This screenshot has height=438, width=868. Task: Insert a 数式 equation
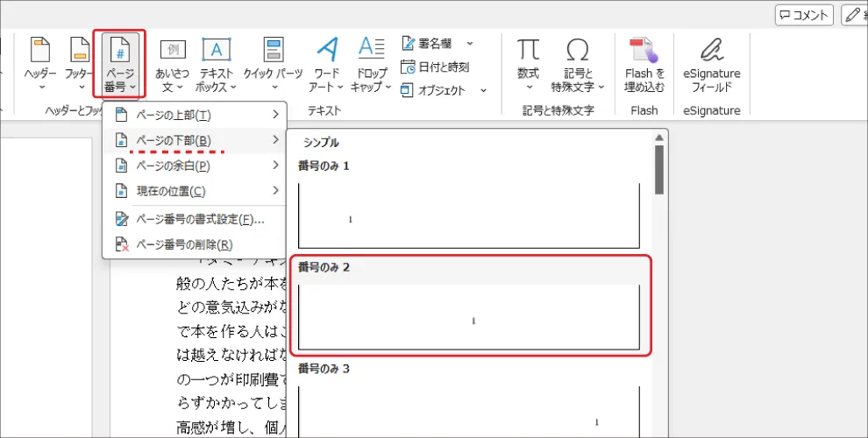[x=529, y=64]
